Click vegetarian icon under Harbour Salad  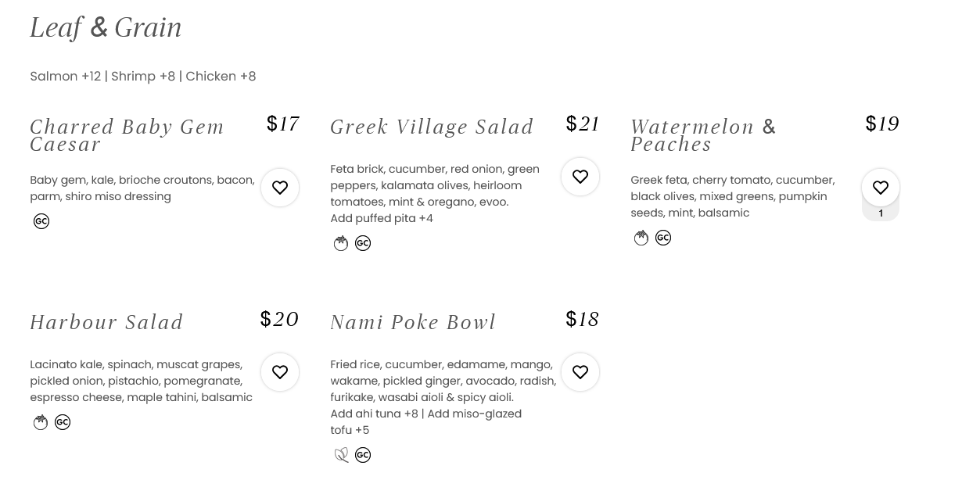point(41,422)
